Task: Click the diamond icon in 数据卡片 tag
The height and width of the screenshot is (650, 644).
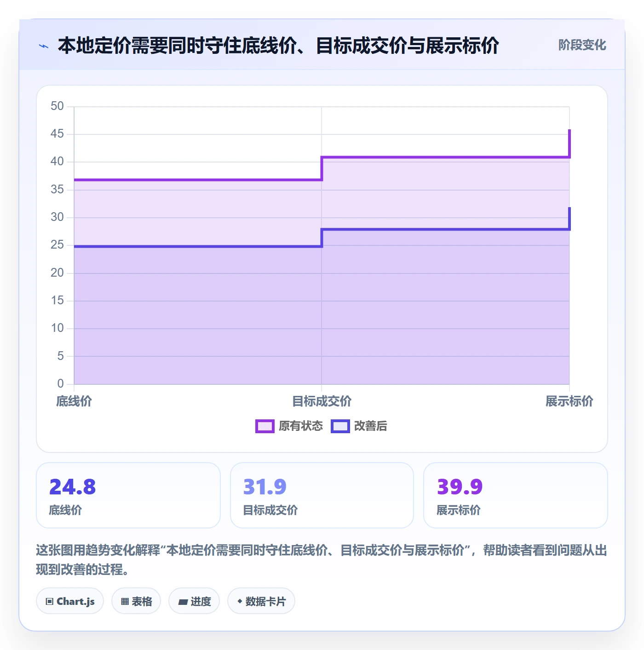Action: tap(240, 601)
